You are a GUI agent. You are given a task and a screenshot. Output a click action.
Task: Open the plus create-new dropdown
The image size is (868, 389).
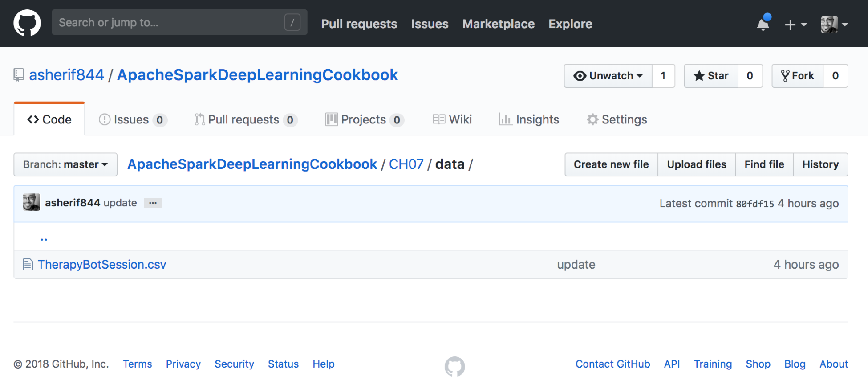point(795,25)
